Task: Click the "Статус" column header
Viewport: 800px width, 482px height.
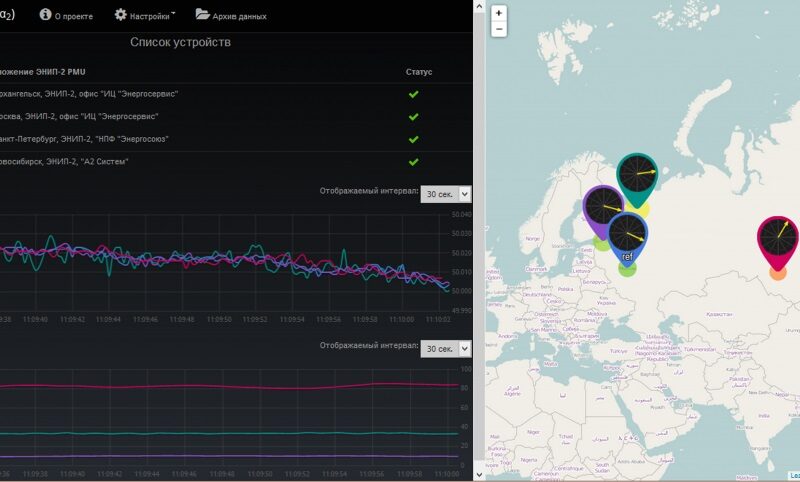Action: coord(419,72)
